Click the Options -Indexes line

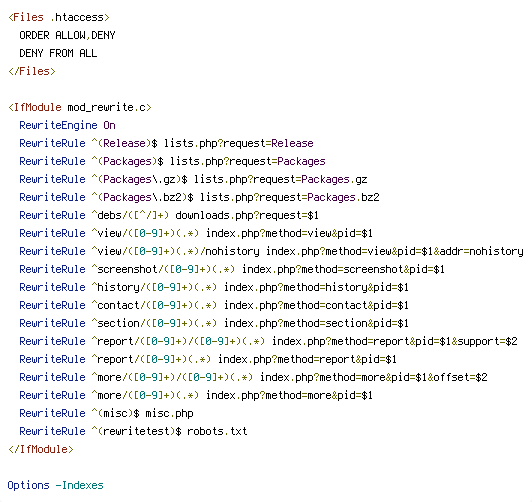coord(55,485)
